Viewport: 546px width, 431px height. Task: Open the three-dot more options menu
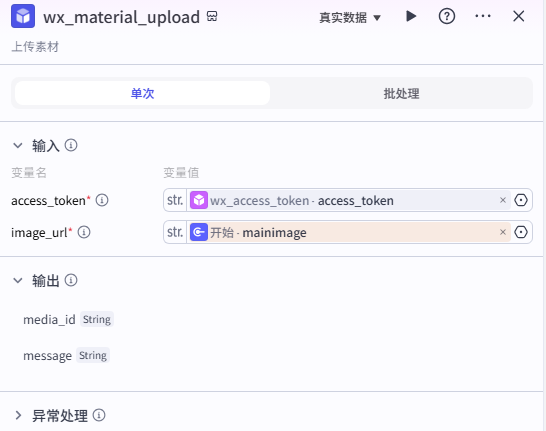pyautogui.click(x=483, y=16)
